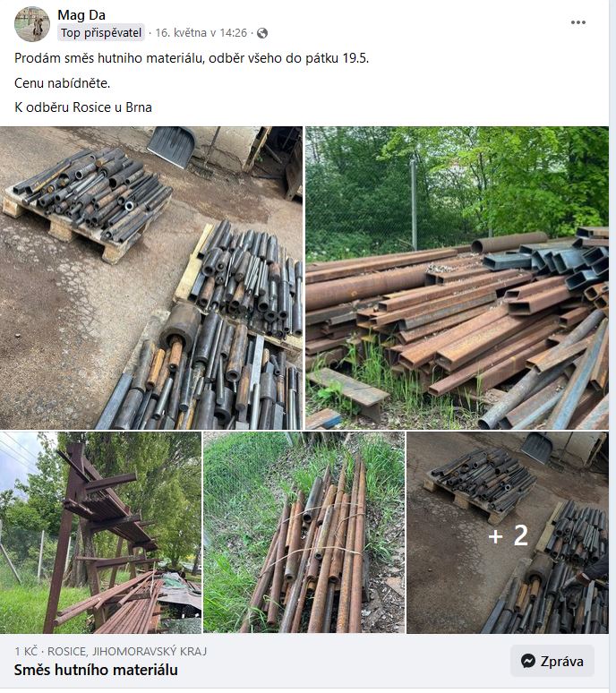Image resolution: width=616 pixels, height=693 pixels.
Task: Open the author name "Mag Da"
Action: [x=81, y=15]
